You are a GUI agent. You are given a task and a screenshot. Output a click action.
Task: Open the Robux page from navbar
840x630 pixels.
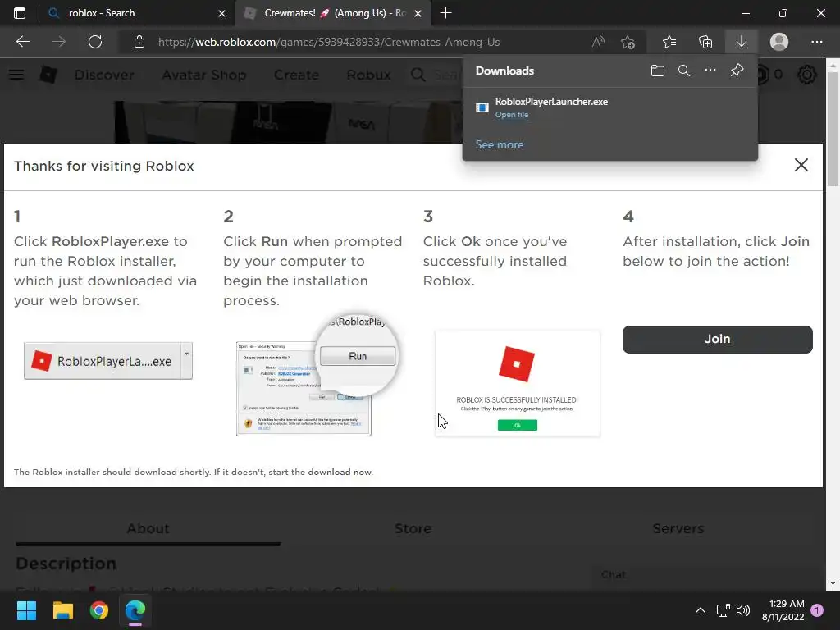368,75
